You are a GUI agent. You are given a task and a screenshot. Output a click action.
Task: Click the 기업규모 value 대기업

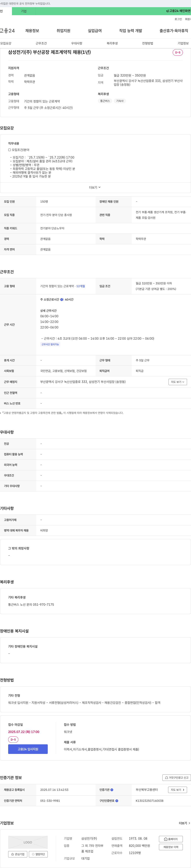(85, 858)
